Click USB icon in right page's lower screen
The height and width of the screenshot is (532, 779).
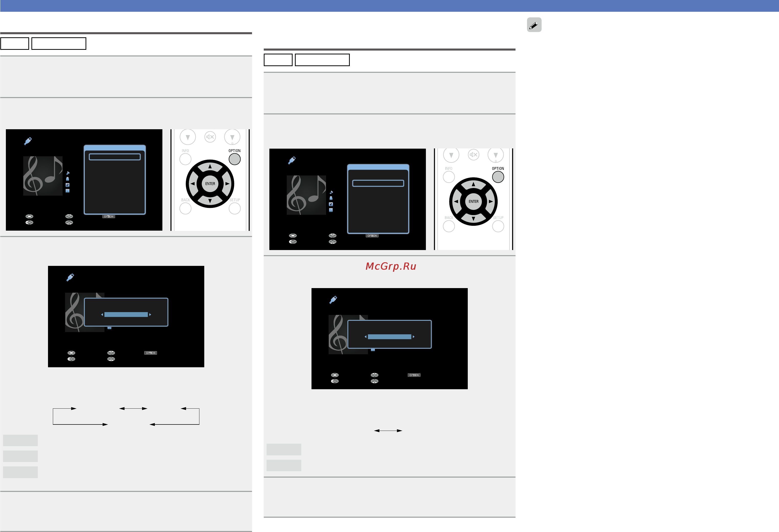333,300
